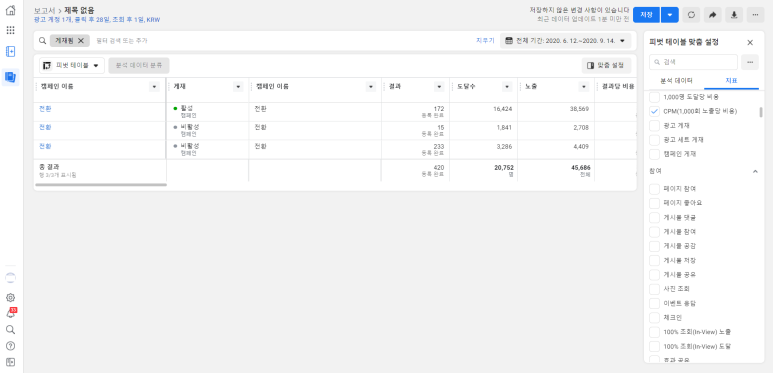Open the 게재 column dropdown arrow
The width and height of the screenshot is (773, 373).
(238, 87)
